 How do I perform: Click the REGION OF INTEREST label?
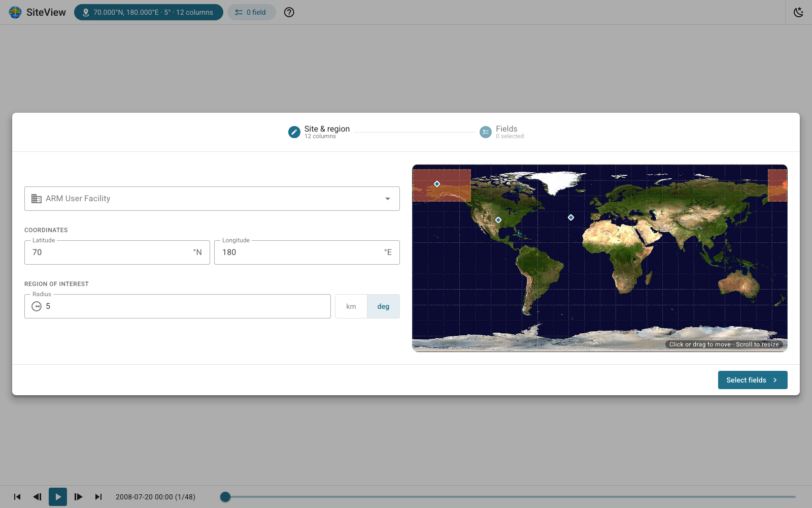[56, 284]
